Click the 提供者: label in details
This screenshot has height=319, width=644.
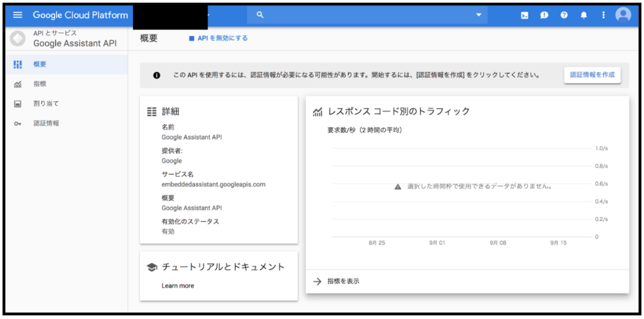tap(172, 151)
